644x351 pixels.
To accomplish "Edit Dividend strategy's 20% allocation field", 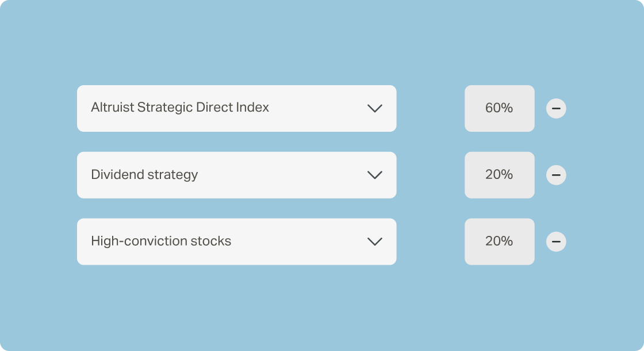I will [500, 175].
